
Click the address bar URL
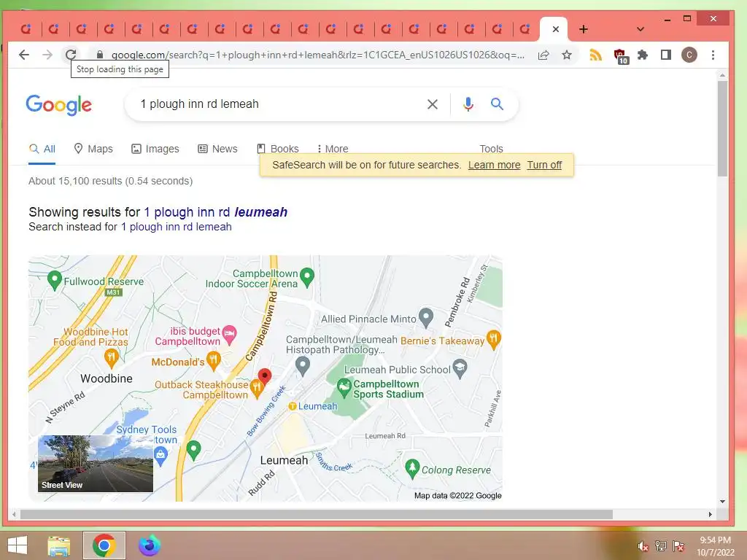[x=318, y=55]
